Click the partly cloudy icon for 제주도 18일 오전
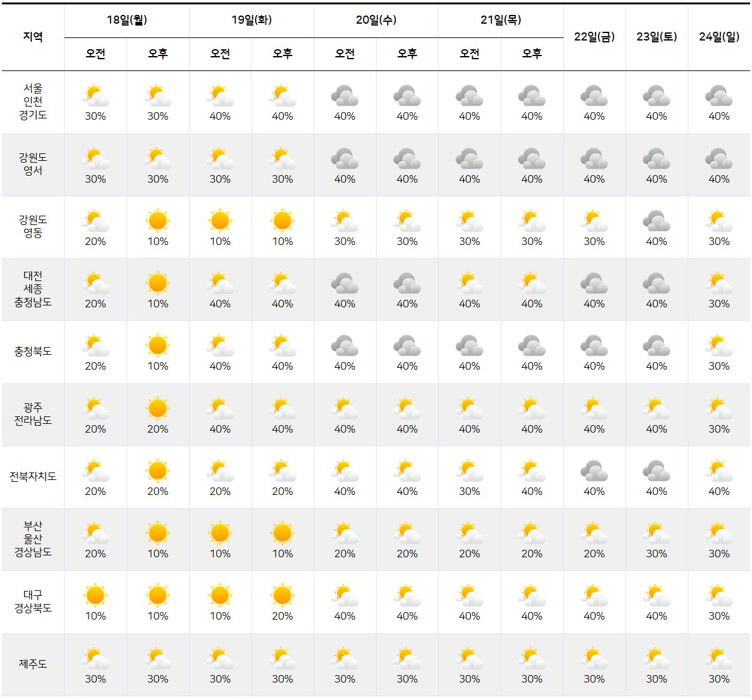Image resolution: width=752 pixels, height=700 pixels. 95,659
